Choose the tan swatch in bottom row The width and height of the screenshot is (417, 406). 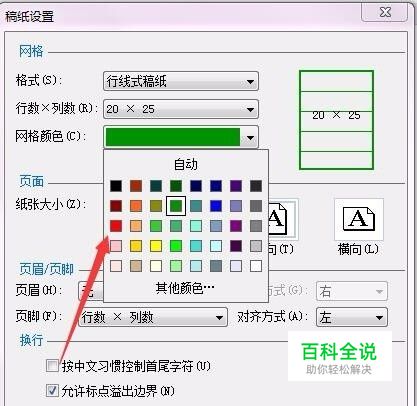136,266
